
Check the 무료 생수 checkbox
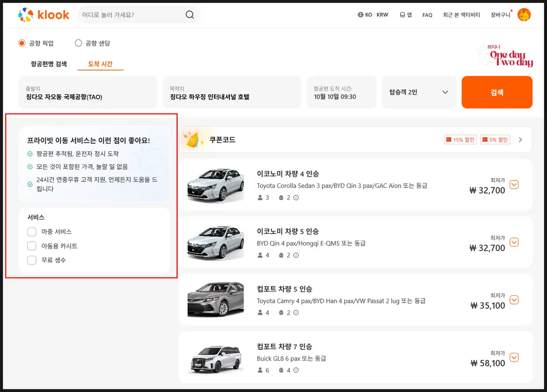tap(32, 260)
